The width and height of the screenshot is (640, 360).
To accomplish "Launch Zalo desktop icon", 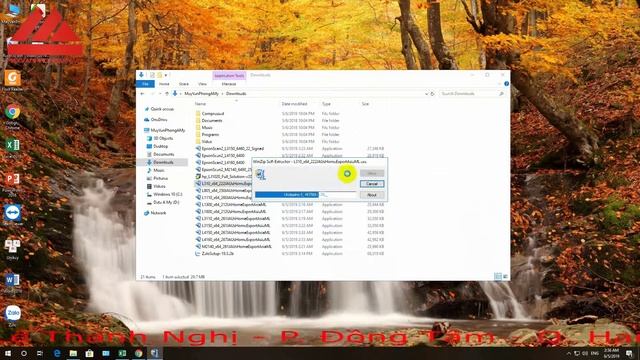I will point(12,316).
